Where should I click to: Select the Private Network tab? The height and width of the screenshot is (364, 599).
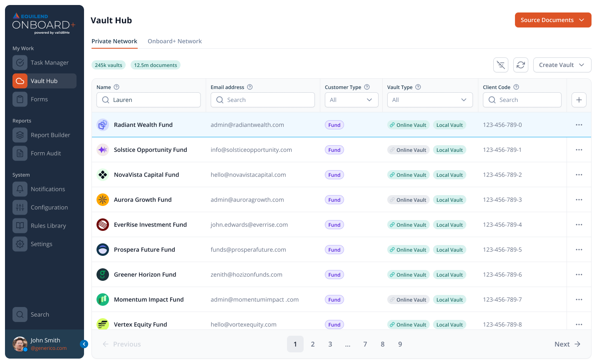[x=114, y=41]
